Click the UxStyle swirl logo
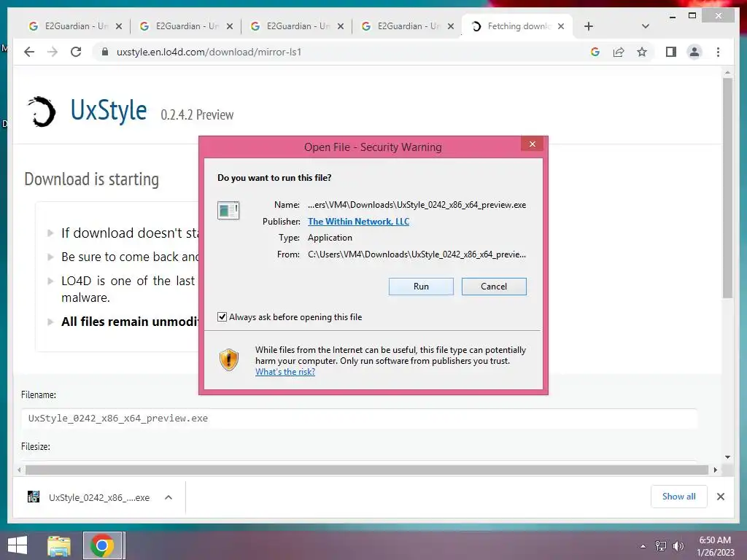 click(42, 112)
